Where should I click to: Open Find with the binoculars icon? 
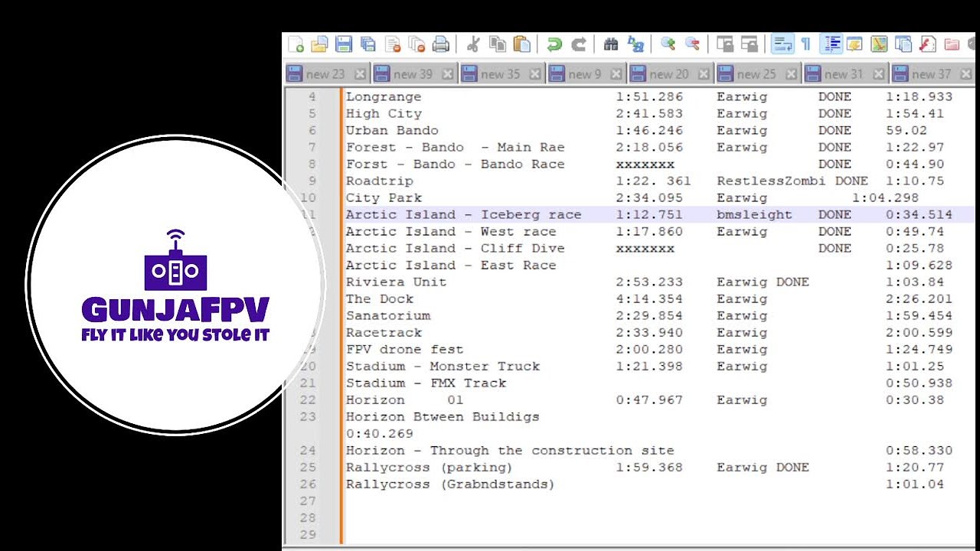(611, 44)
